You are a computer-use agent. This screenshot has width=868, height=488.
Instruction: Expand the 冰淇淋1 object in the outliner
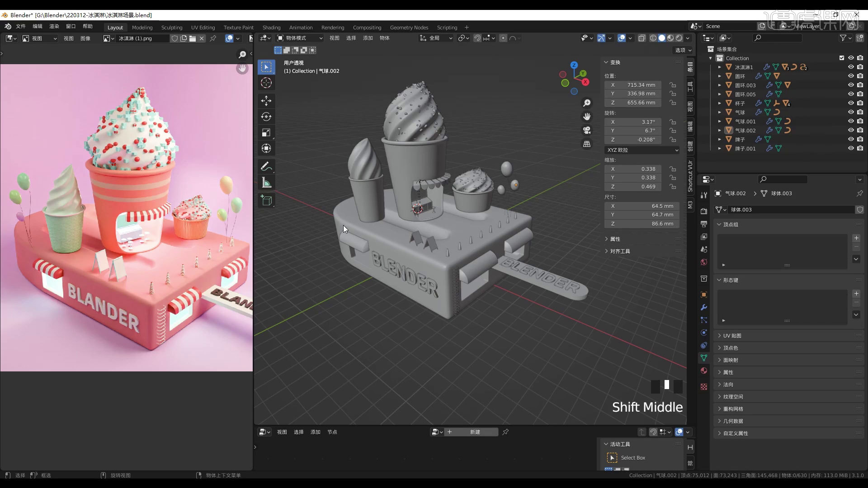[720, 67]
